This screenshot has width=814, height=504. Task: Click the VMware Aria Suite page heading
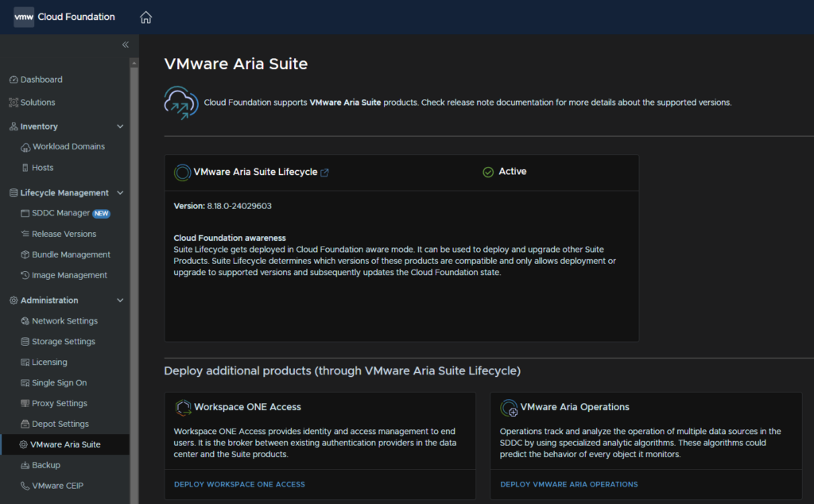235,64
